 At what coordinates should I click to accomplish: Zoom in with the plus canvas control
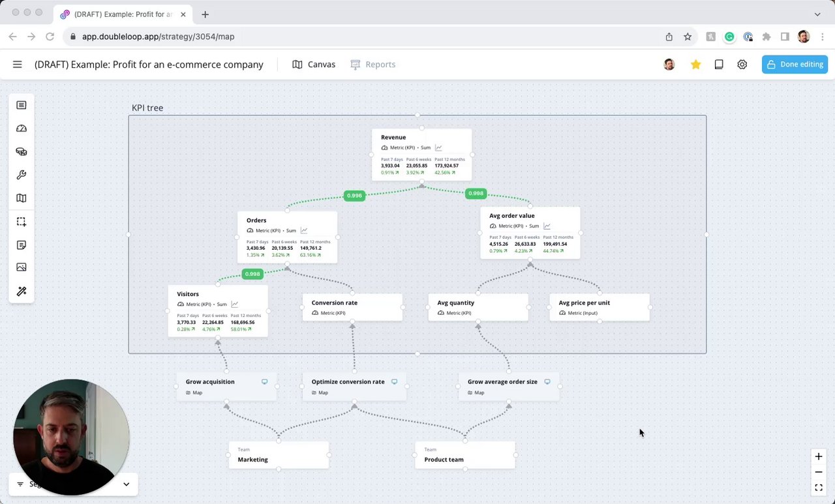pyautogui.click(x=819, y=456)
